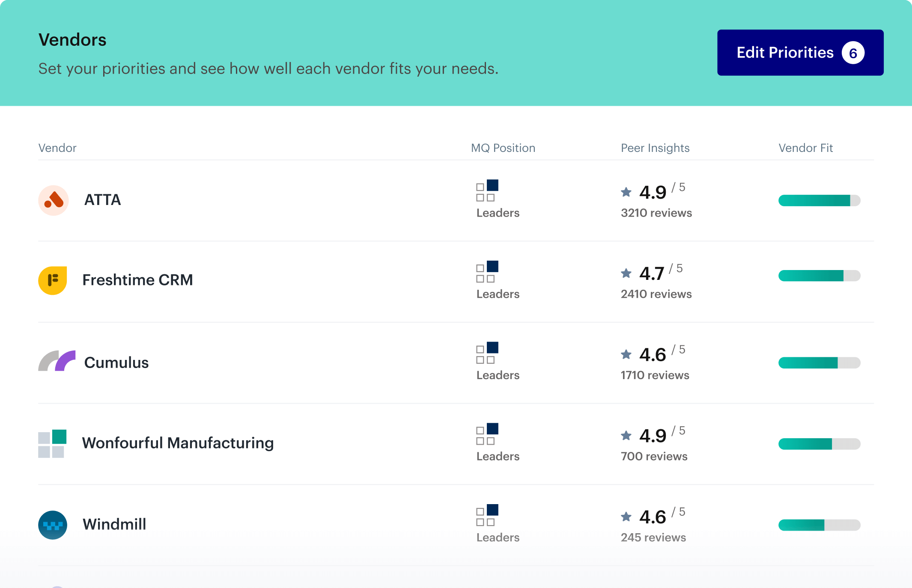Image resolution: width=912 pixels, height=588 pixels.
Task: Sort by the Vendor column header
Action: pos(57,148)
